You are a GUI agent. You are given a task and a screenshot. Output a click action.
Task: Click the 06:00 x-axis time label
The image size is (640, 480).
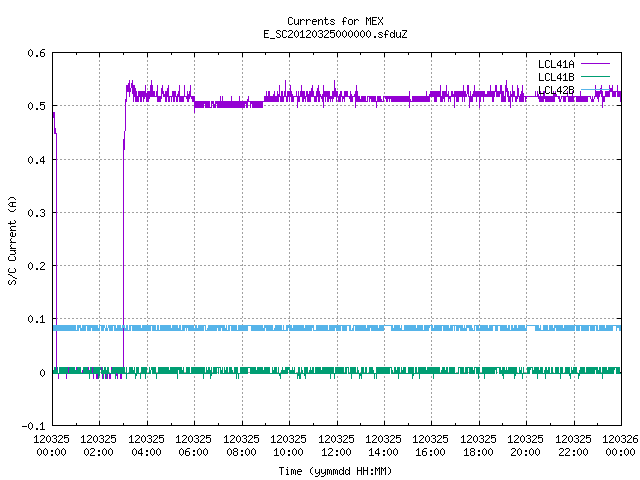tap(193, 452)
